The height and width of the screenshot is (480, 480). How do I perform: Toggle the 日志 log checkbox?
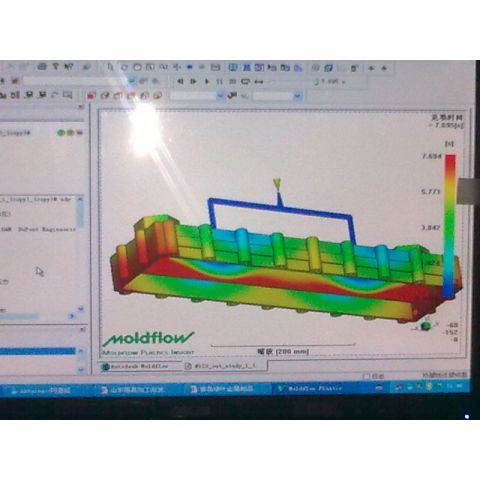tap(367, 376)
